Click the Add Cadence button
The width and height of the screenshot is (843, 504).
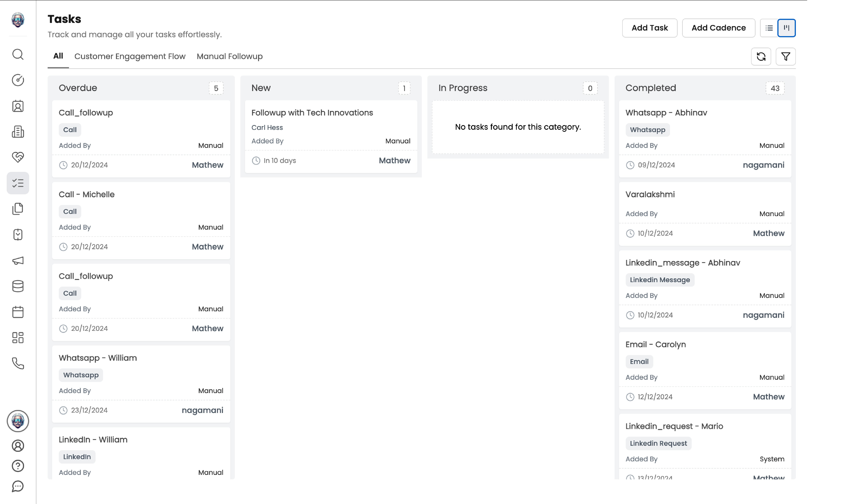718,28
